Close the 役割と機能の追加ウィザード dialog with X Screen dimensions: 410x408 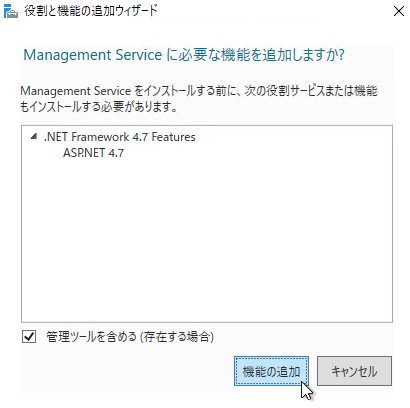(x=399, y=11)
